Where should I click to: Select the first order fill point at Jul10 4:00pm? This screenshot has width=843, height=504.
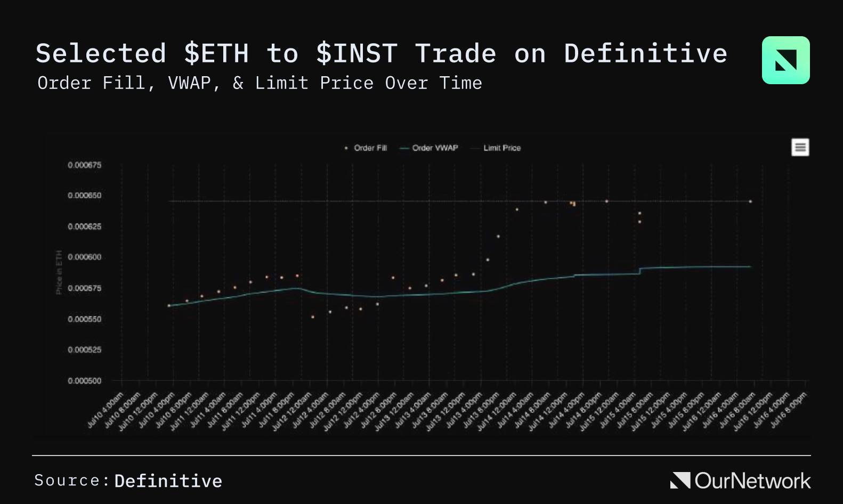point(169,306)
